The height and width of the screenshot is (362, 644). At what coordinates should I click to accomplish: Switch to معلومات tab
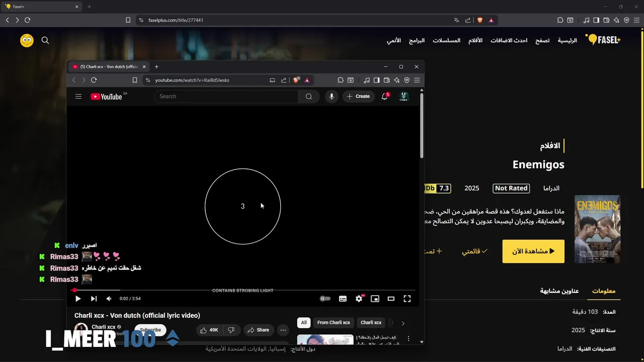604,291
